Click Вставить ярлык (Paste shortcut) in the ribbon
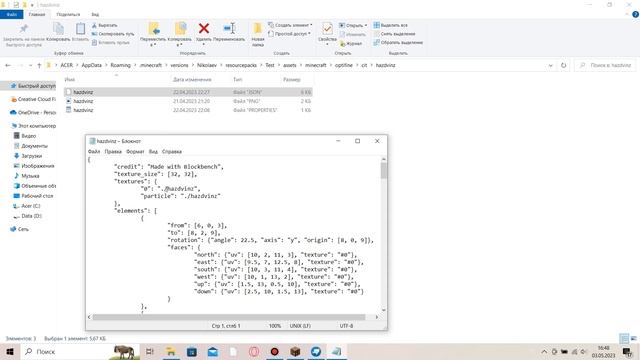The image size is (640, 360). pos(111,42)
